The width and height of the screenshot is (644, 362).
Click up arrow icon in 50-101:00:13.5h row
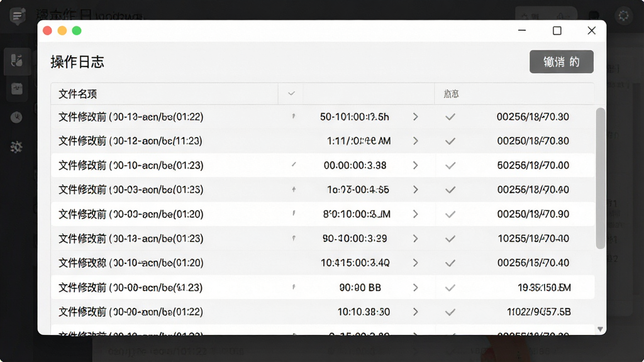pos(294,116)
